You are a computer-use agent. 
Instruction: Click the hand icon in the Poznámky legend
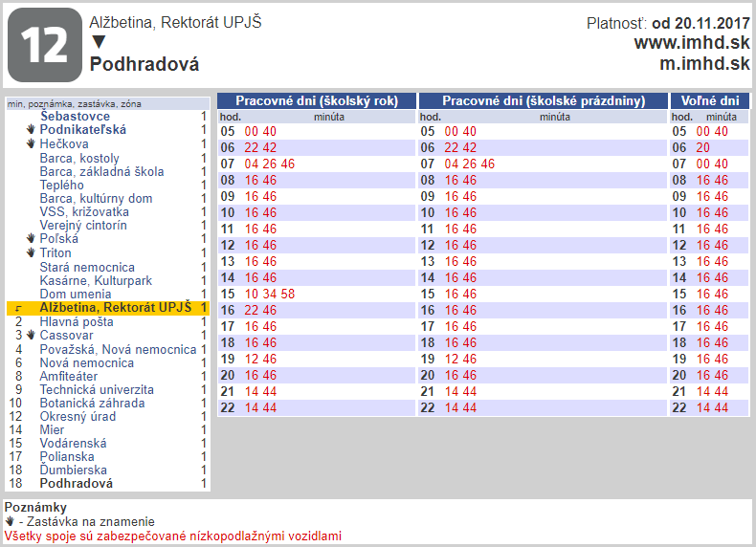click(10, 521)
